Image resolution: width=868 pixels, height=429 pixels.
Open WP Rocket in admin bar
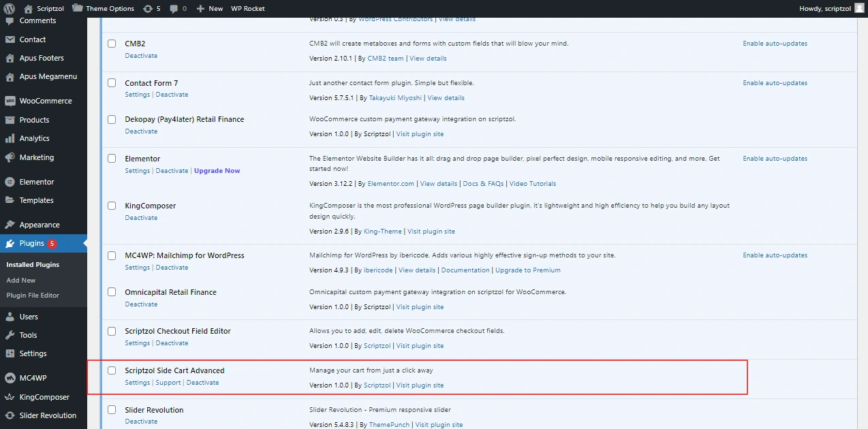tap(248, 8)
